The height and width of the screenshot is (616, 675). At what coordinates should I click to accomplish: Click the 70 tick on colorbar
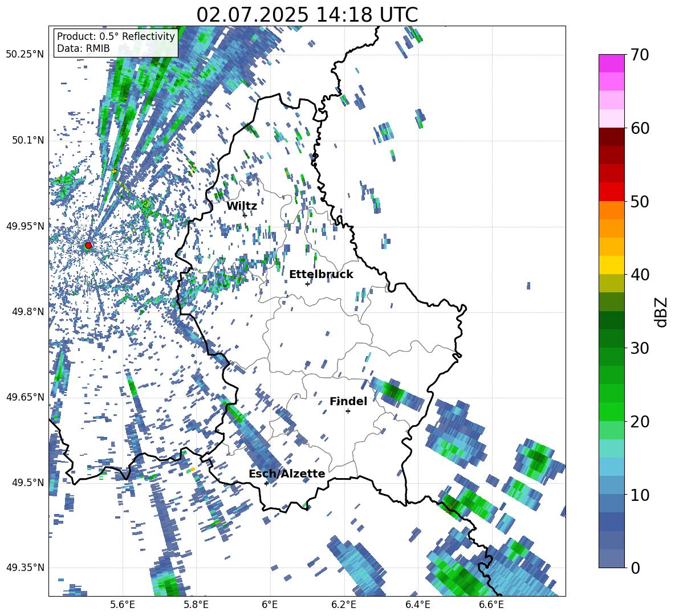coord(640,55)
